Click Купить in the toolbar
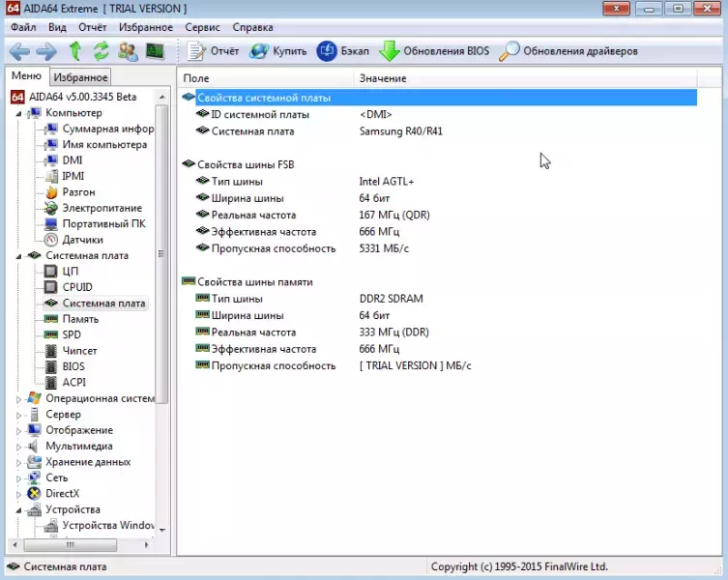728x580 pixels. click(278, 51)
